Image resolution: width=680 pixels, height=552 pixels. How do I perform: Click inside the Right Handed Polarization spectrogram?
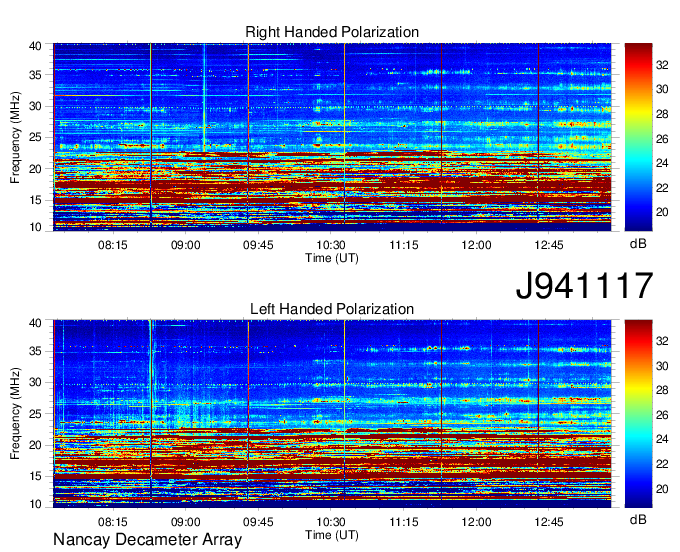coord(332,137)
